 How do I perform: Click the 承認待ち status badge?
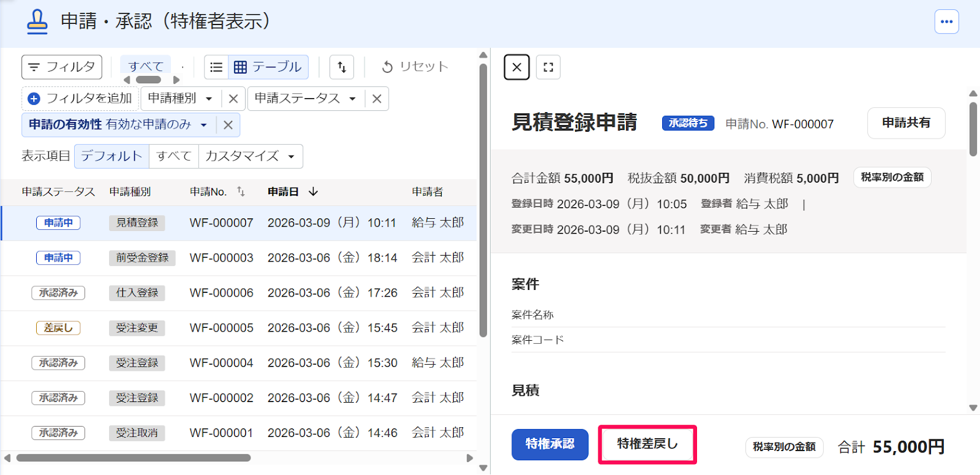pos(688,123)
